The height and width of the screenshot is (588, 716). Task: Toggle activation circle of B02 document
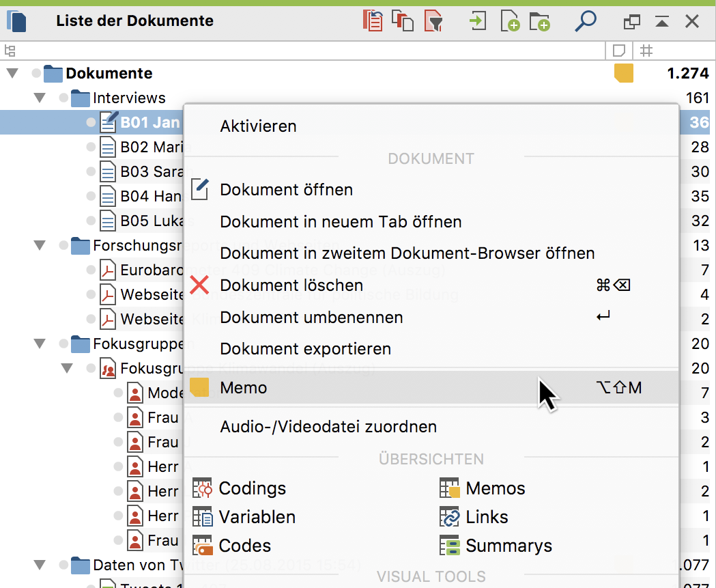pos(91,147)
